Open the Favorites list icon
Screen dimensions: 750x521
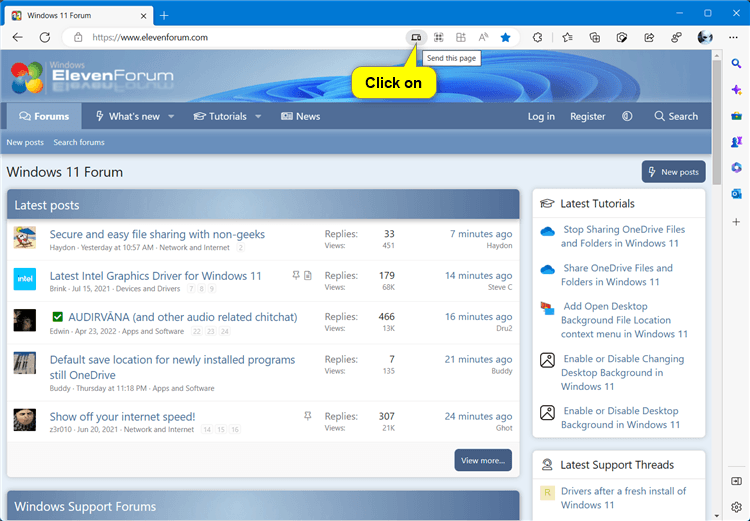click(567, 37)
